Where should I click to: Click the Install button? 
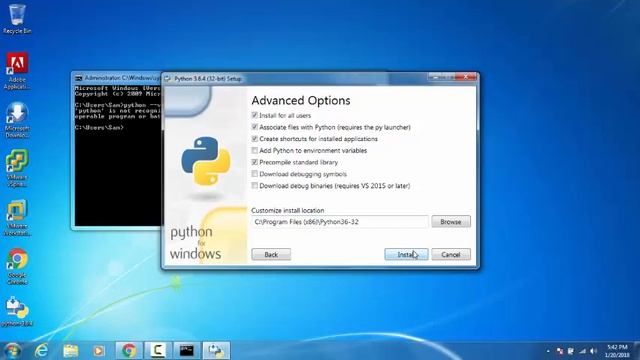pos(406,254)
